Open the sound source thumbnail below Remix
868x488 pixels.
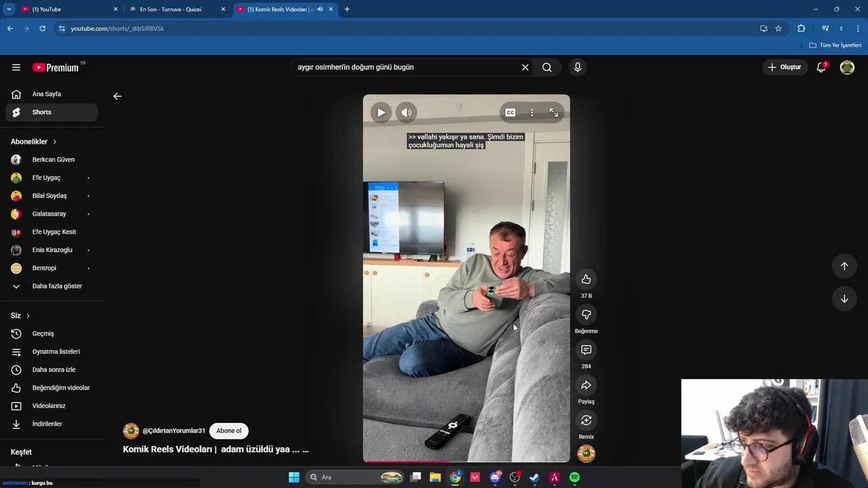tap(586, 453)
